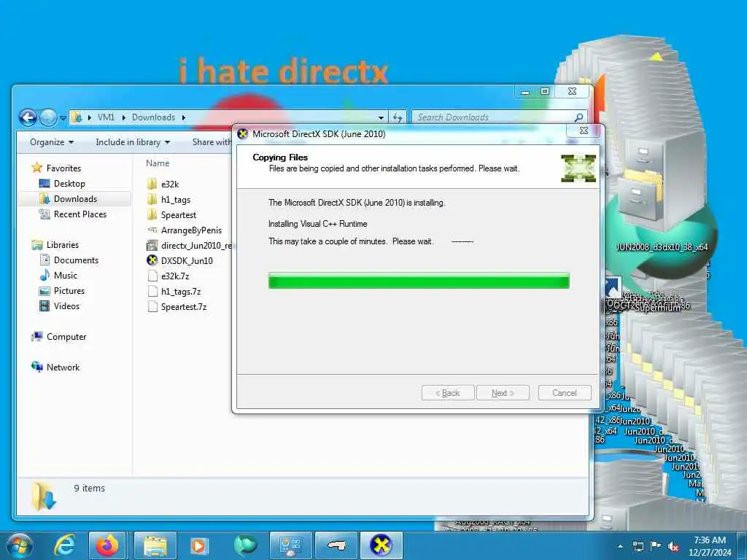
Task: Open the Control Panel taskbar button
Action: point(291,545)
